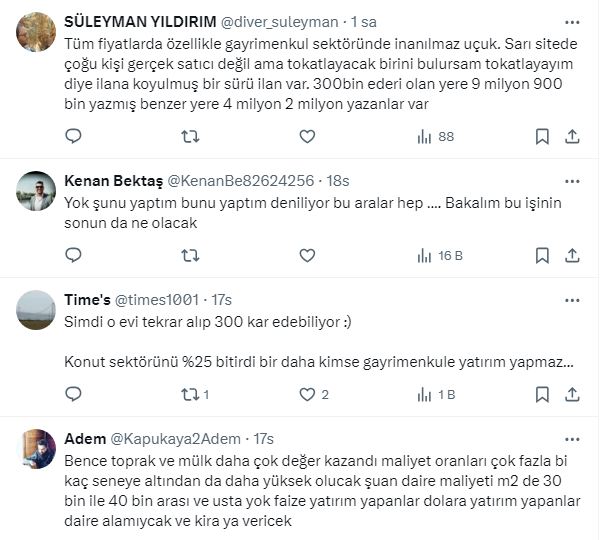Viewport: 603px width, 540px height.
Task: Open more options for Süleyman's tweet
Action: pos(573,20)
